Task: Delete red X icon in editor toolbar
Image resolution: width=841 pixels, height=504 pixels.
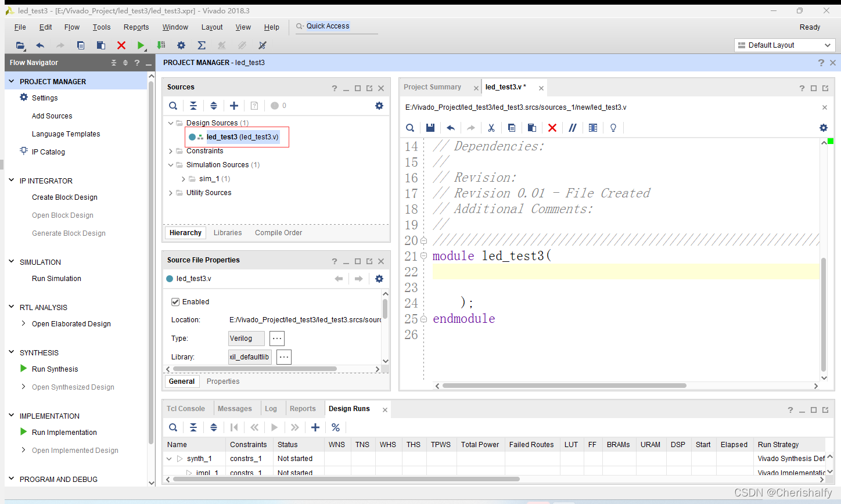Action: coord(552,128)
